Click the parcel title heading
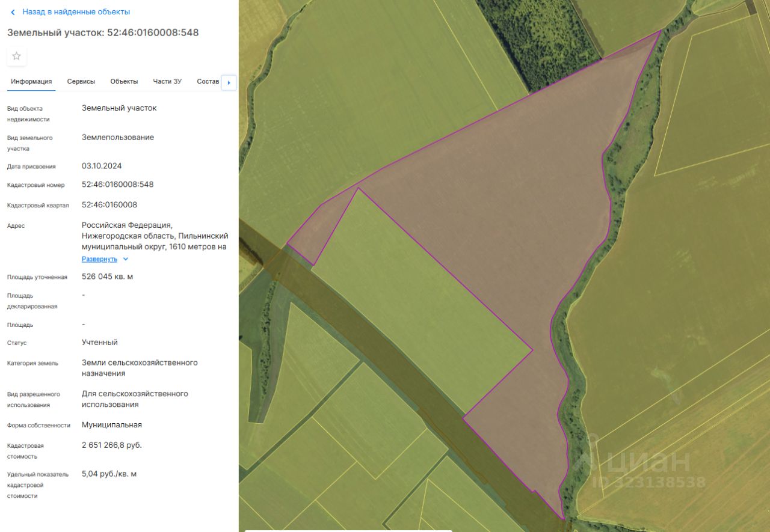The image size is (770, 532). (103, 32)
